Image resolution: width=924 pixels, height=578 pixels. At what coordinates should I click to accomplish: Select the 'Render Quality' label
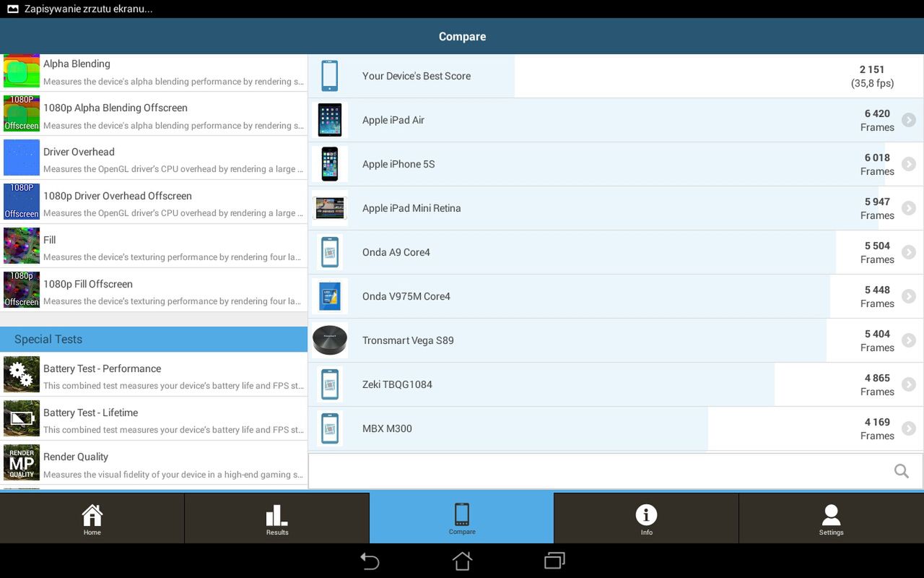click(76, 457)
